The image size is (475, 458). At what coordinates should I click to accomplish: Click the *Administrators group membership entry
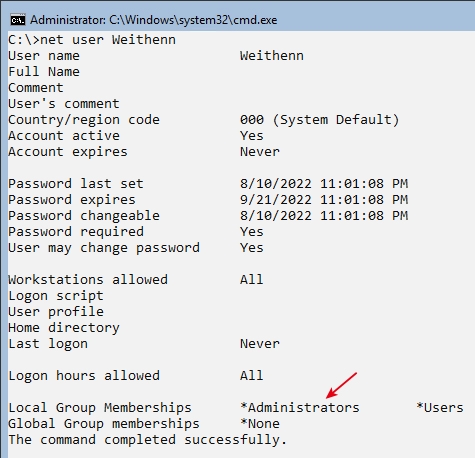(x=300, y=408)
